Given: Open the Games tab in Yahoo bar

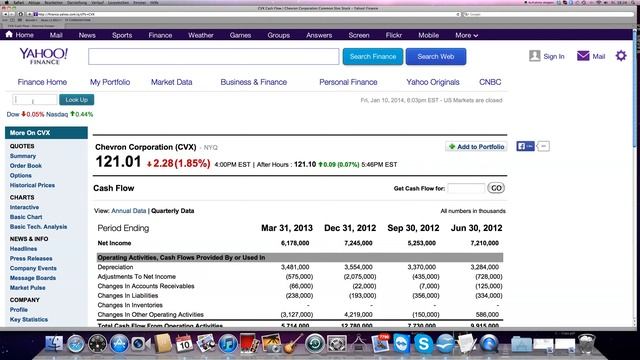Looking at the screenshot, I should click(x=240, y=35).
